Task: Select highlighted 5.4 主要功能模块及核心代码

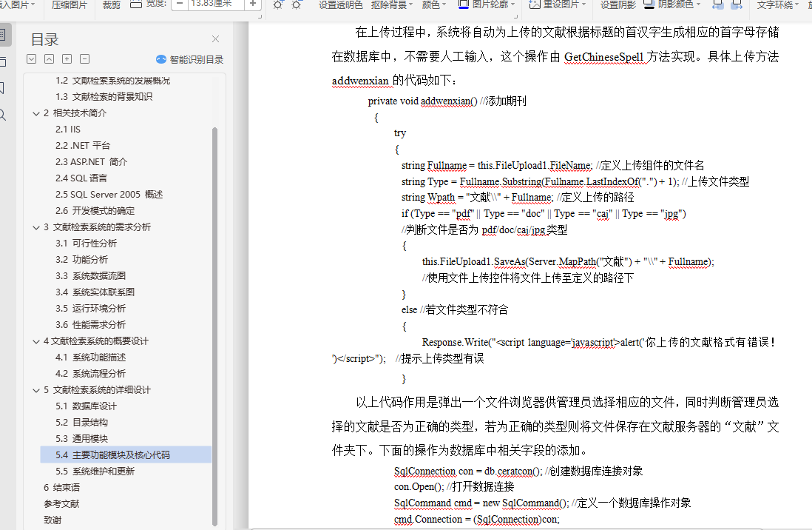Action: point(126,454)
